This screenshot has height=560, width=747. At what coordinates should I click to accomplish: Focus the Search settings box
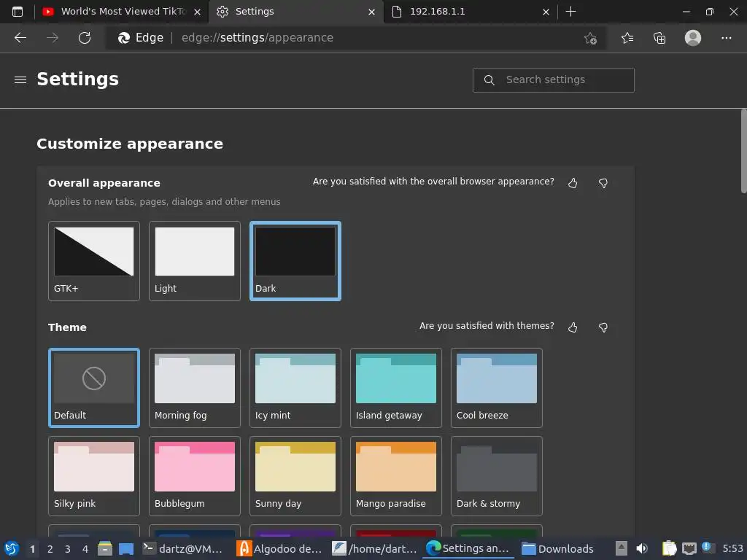coord(553,80)
